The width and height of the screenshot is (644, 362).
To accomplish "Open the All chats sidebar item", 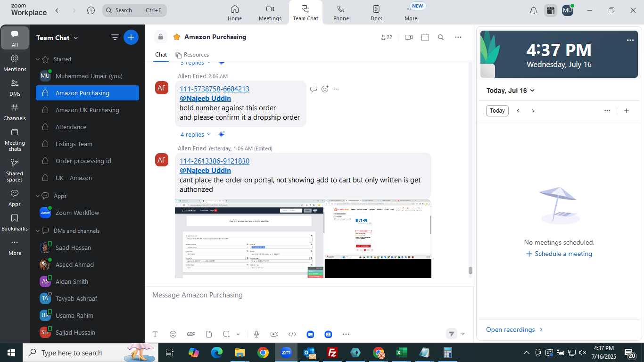I will (x=15, y=39).
